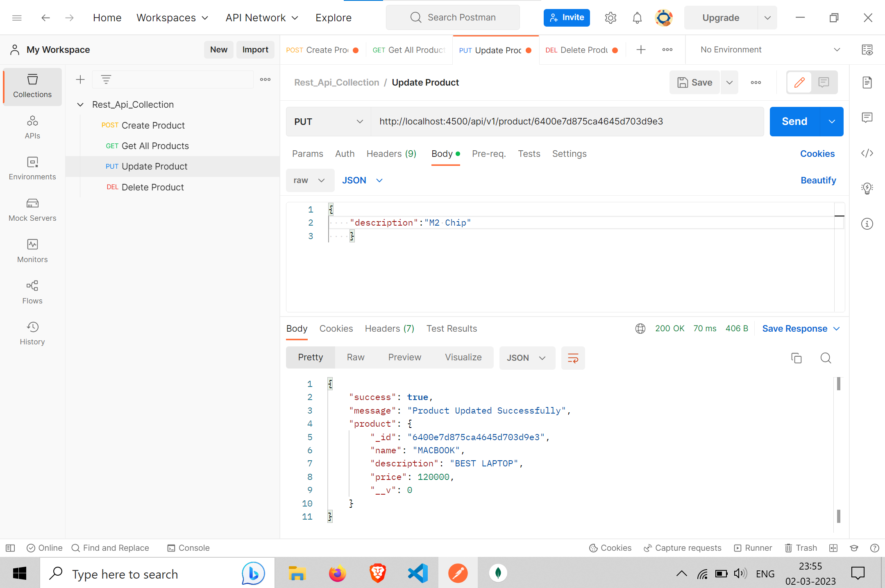Image resolution: width=885 pixels, height=588 pixels.
Task: Collapse the Rest_Api_Collection tree
Action: [x=80, y=104]
